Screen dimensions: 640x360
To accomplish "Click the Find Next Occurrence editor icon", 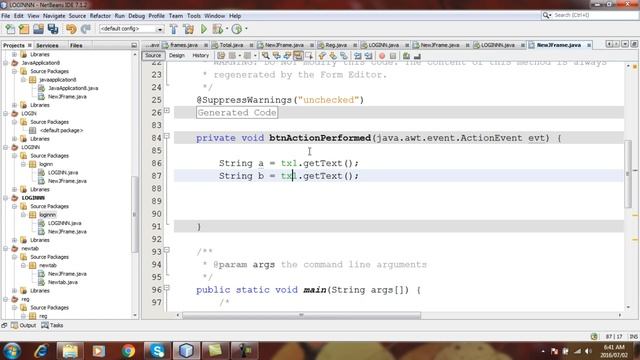I will pyautogui.click(x=287, y=56).
